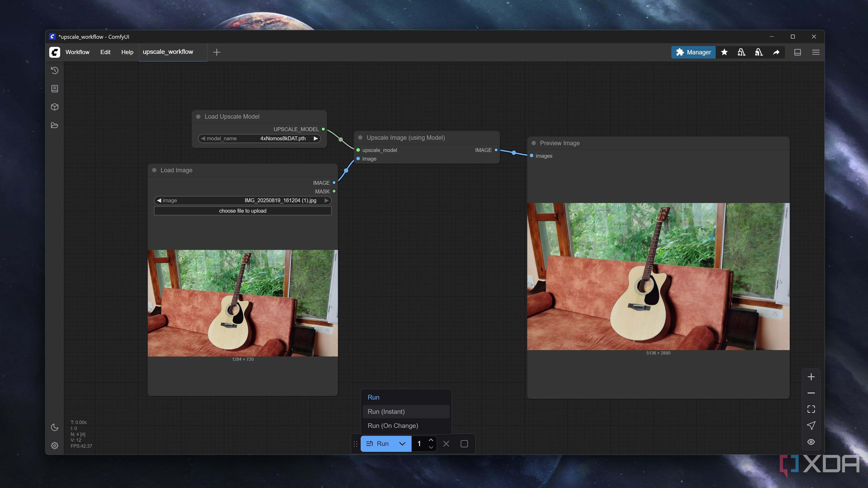Open the 4xNomos8kDAT.pth model selector

[x=259, y=138]
